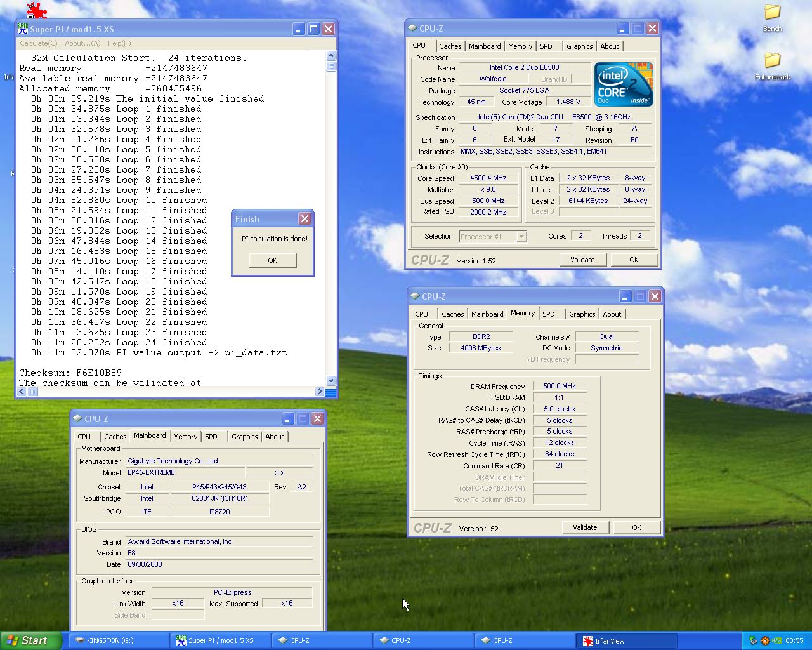Click the Rated FSB 2000.2 MHz field

click(488, 213)
